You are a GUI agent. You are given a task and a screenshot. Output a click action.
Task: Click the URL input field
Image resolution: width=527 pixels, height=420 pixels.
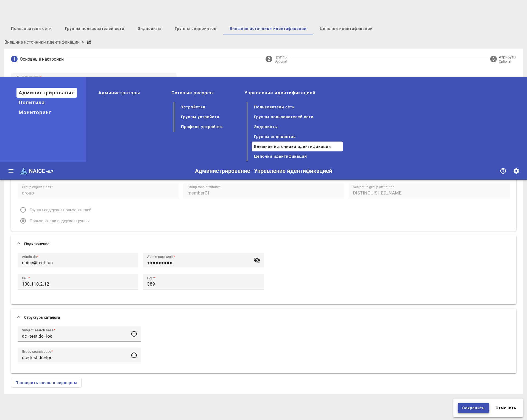(78, 282)
